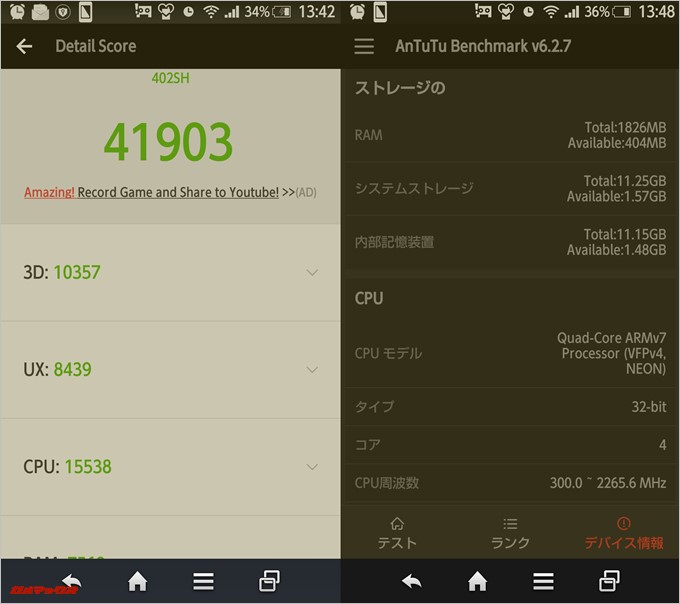Tap Wi-Fi icon in right status bar

(551, 12)
